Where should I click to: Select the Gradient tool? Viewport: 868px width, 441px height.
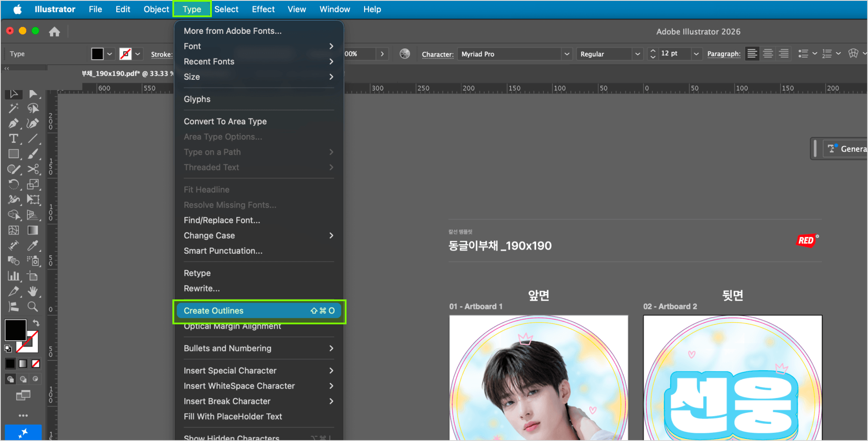(x=33, y=230)
